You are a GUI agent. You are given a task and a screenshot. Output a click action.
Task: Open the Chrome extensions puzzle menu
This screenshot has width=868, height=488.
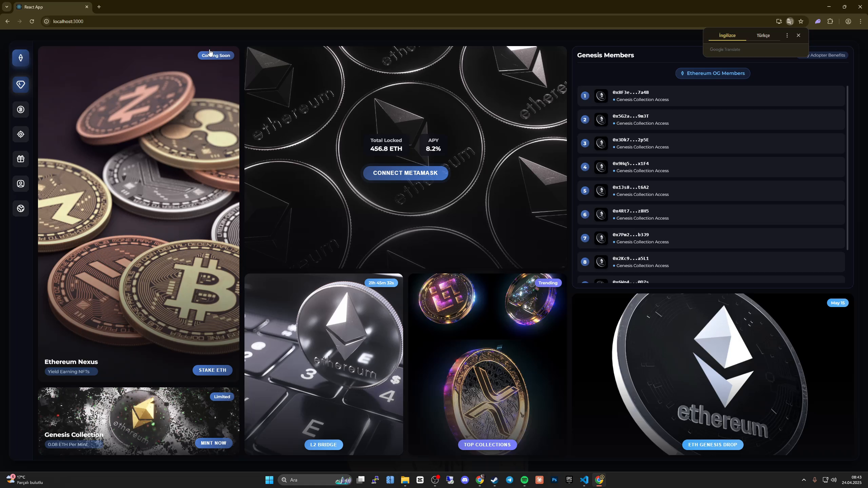click(x=831, y=21)
